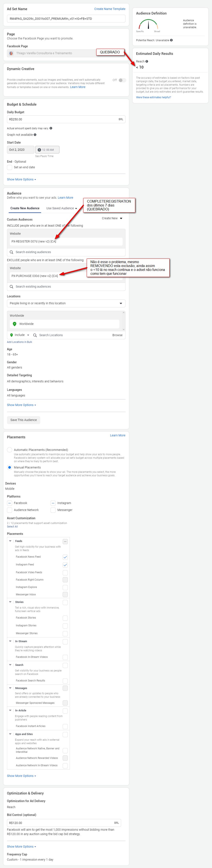This screenshot has width=212, height=868.
Task: Toggle the Dynamic Creative switch on
Action: (x=122, y=80)
